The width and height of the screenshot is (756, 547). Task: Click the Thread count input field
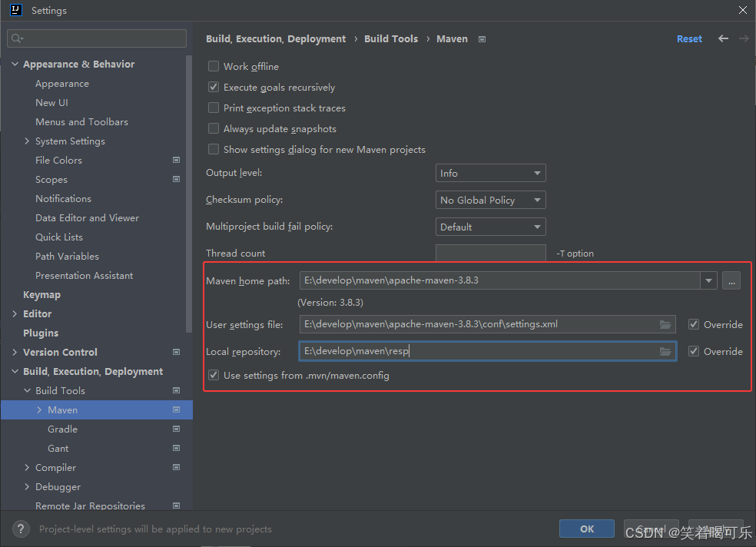(x=490, y=253)
